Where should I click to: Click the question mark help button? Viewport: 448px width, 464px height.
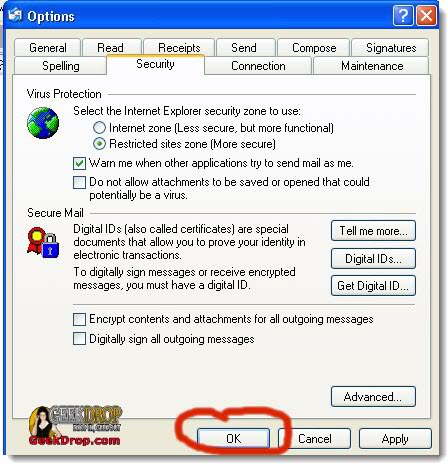[403, 16]
